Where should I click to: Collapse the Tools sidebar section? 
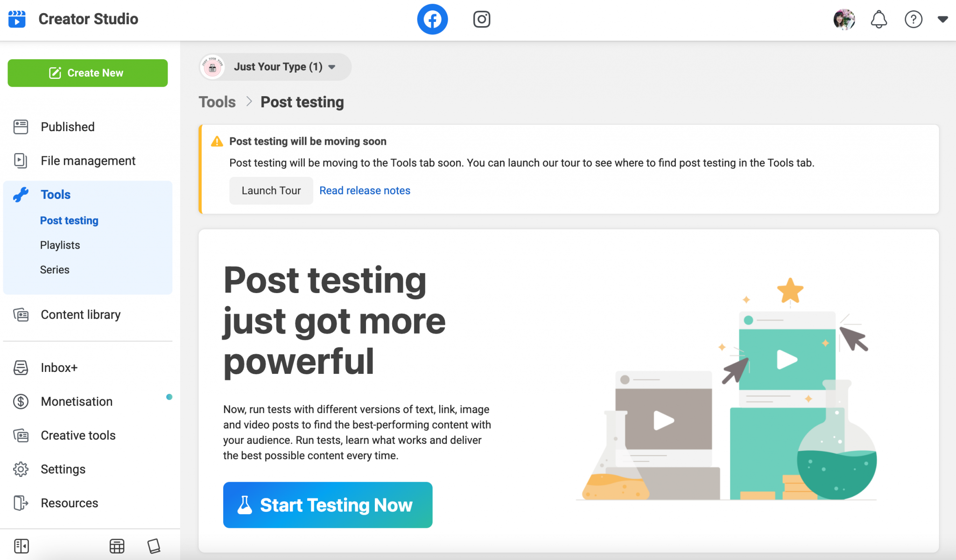(x=56, y=195)
